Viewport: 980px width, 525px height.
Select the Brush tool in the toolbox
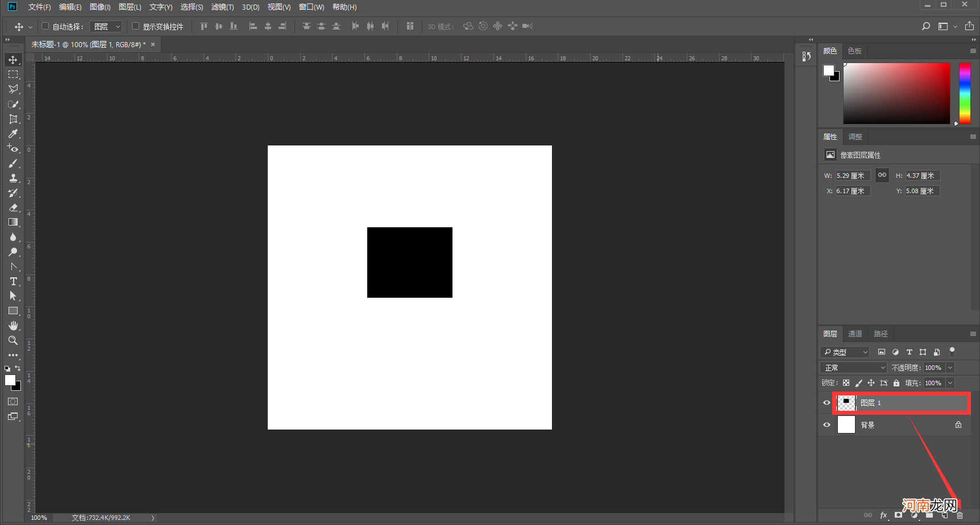[13, 163]
